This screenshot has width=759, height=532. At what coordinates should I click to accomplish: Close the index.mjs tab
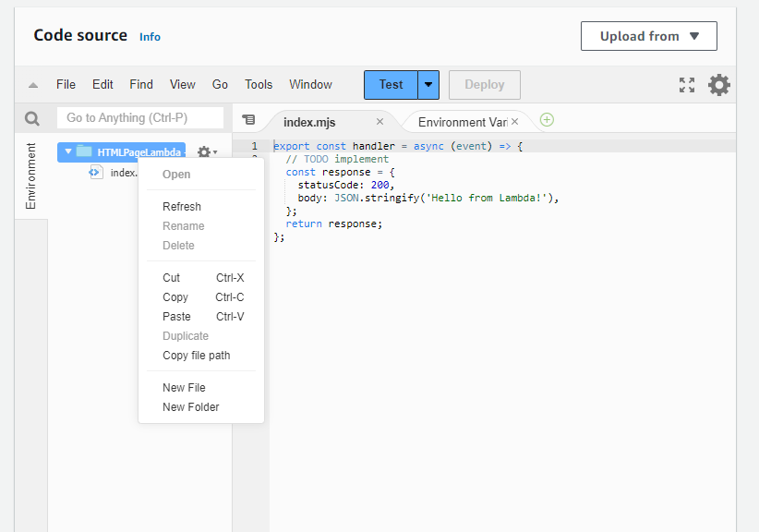coord(379,122)
